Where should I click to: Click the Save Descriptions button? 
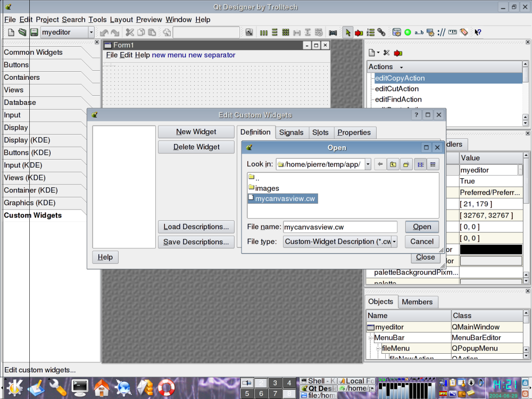(196, 242)
